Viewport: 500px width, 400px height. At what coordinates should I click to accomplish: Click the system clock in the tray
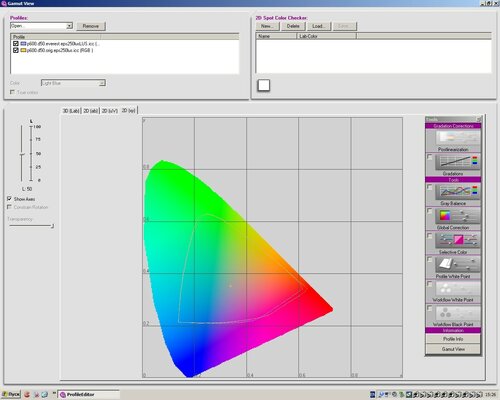click(491, 395)
